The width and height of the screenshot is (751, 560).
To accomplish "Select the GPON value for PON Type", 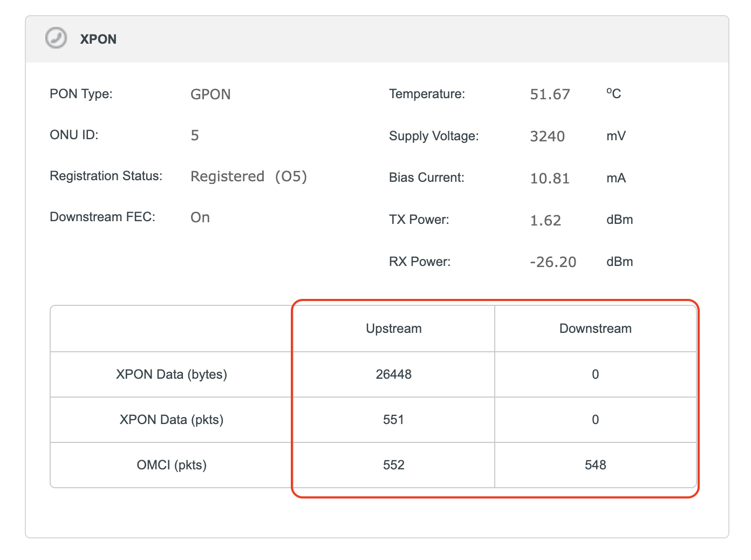I will tap(210, 94).
